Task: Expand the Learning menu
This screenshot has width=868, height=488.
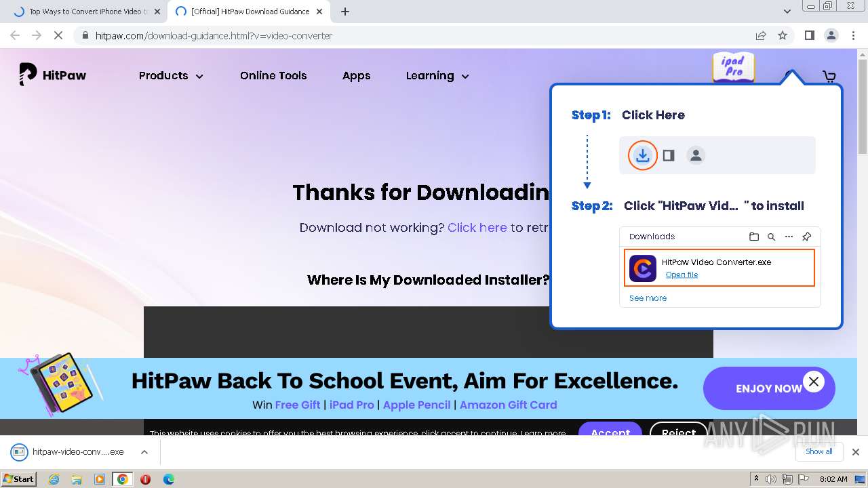Action: (437, 76)
